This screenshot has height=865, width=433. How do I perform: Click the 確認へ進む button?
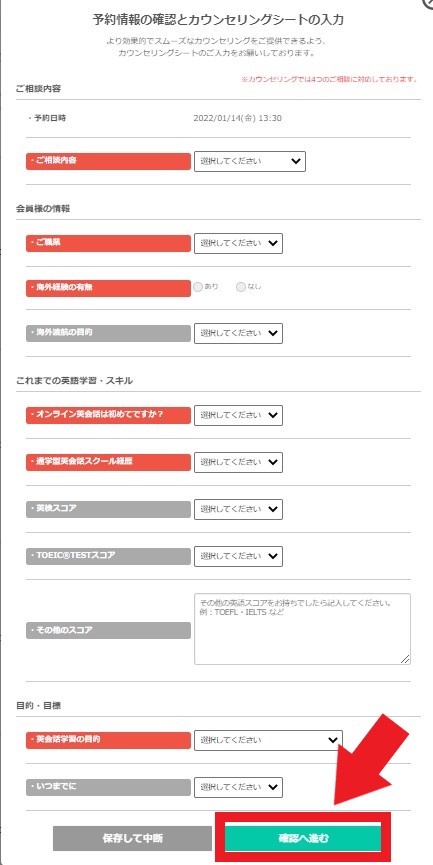(x=303, y=839)
